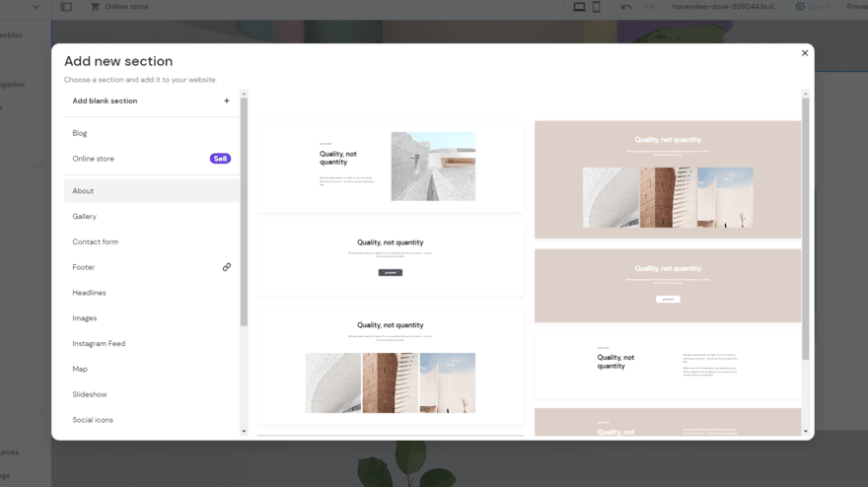
Task: Click the category list scrollbar thumb
Action: (244, 212)
